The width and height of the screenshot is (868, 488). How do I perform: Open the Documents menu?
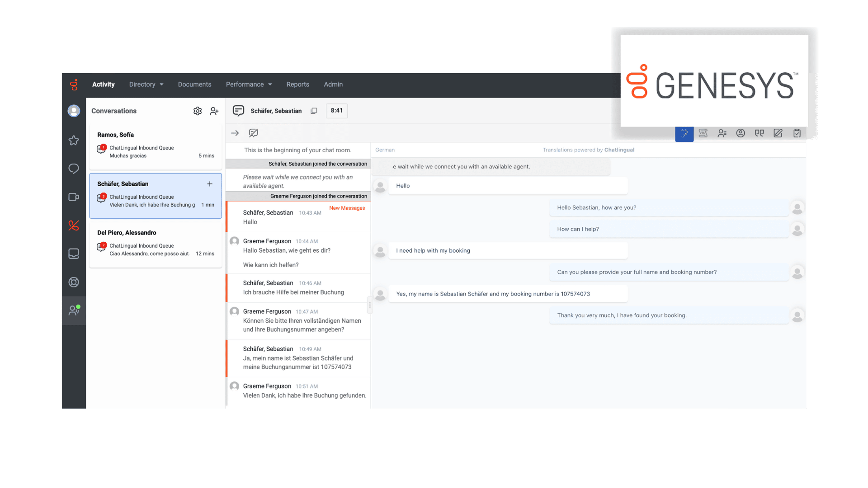click(194, 84)
